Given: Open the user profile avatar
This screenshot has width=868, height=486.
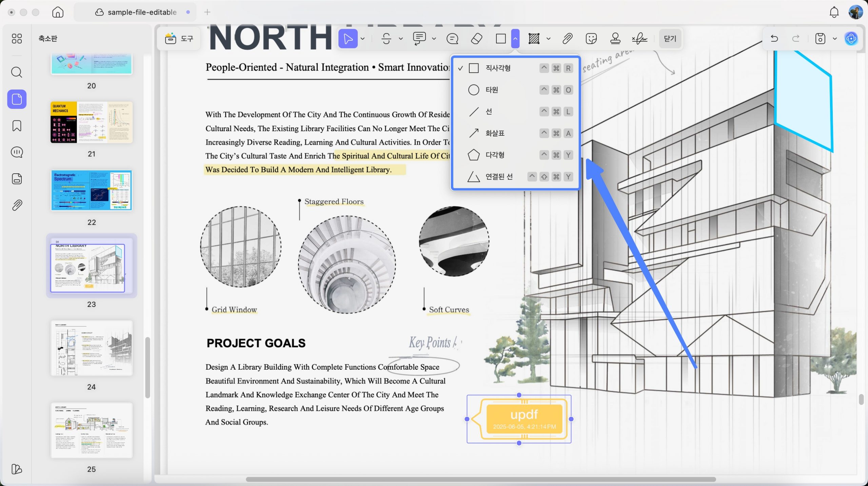Looking at the screenshot, I should click(855, 12).
